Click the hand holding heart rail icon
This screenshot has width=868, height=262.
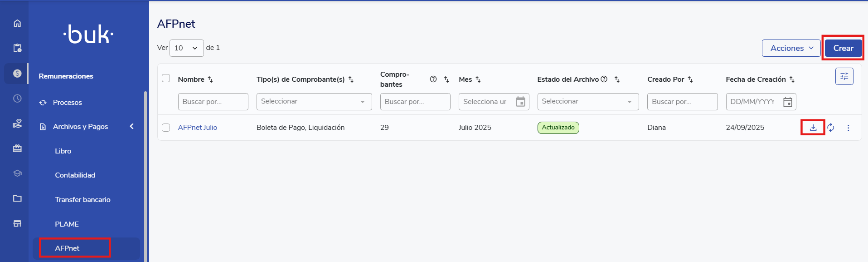click(x=17, y=124)
